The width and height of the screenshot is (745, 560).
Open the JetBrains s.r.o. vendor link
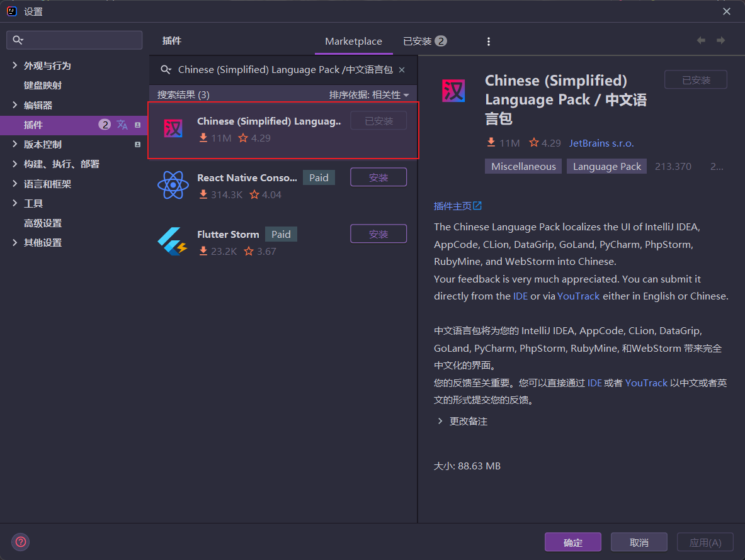click(601, 143)
